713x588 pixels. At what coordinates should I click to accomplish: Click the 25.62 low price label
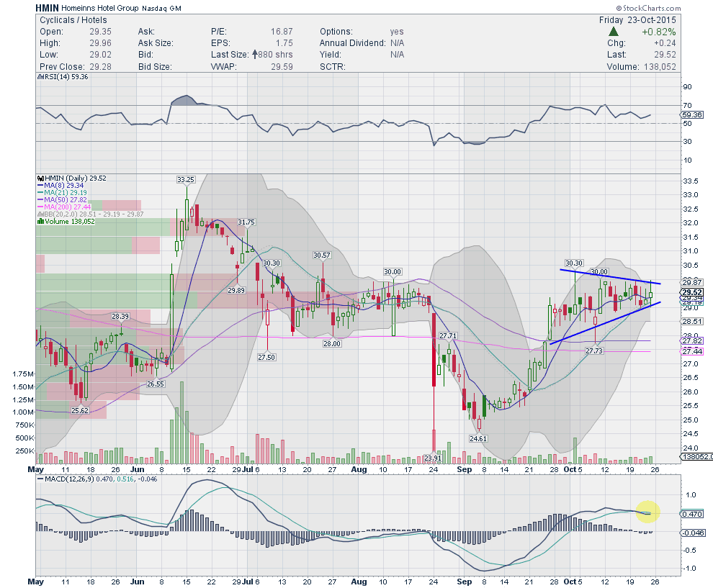(x=80, y=410)
